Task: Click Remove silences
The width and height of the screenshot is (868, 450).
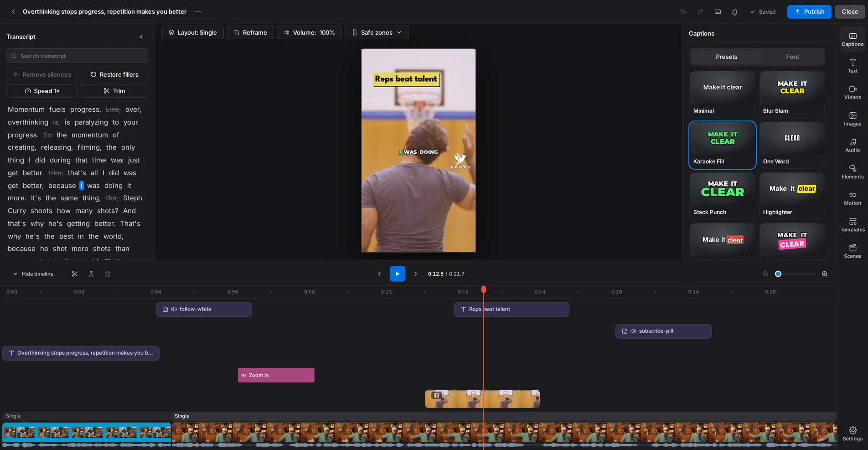Action: coord(42,74)
